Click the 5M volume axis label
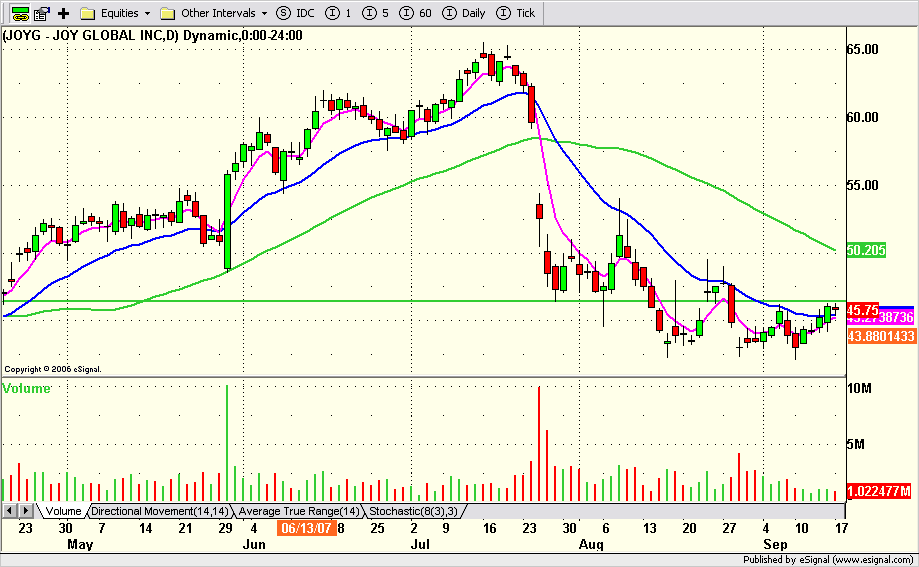 point(856,444)
